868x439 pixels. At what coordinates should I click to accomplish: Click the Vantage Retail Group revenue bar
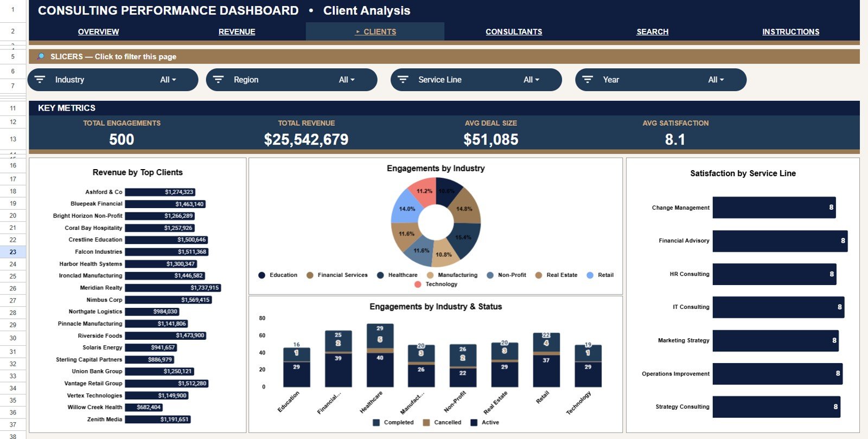[167, 384]
